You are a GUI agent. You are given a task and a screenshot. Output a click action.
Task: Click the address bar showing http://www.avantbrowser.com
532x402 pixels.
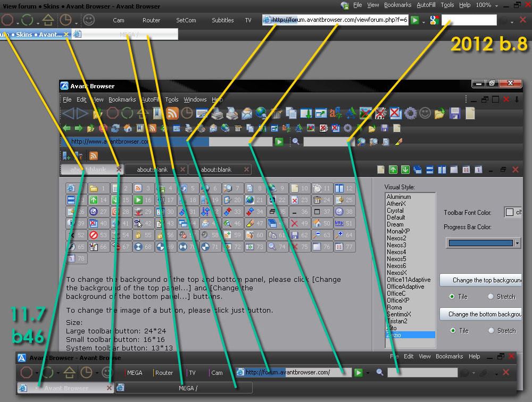click(167, 142)
